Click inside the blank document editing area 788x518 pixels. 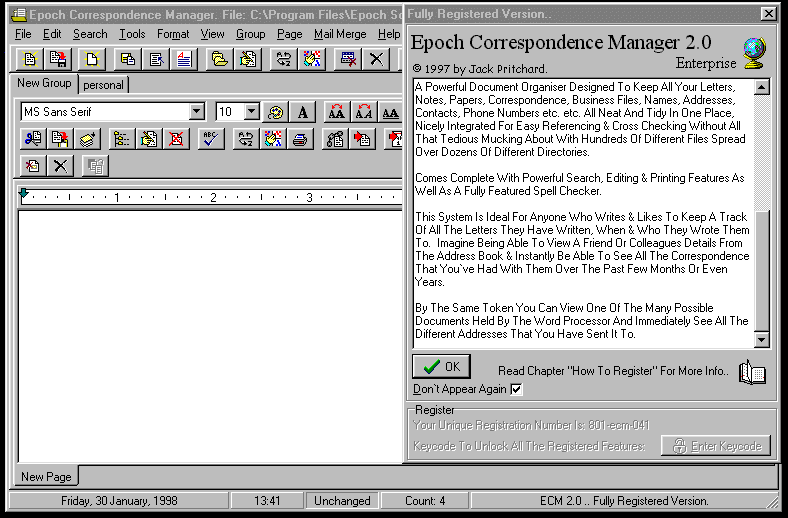(210, 337)
